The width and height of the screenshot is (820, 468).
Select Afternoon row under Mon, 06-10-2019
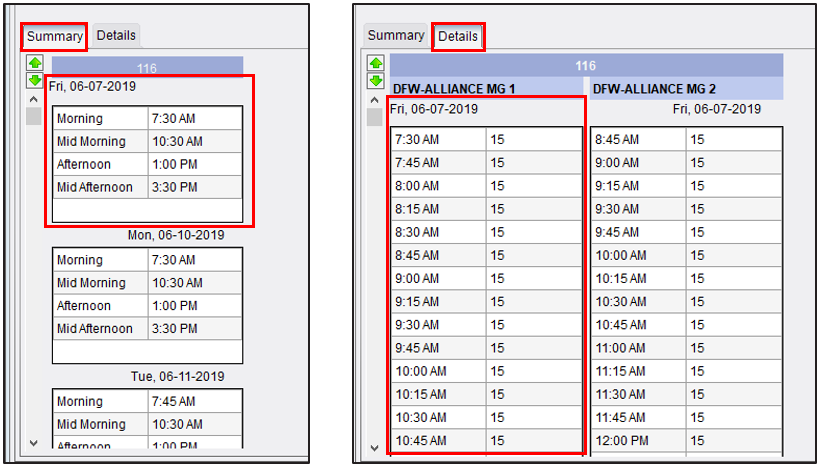click(147, 306)
